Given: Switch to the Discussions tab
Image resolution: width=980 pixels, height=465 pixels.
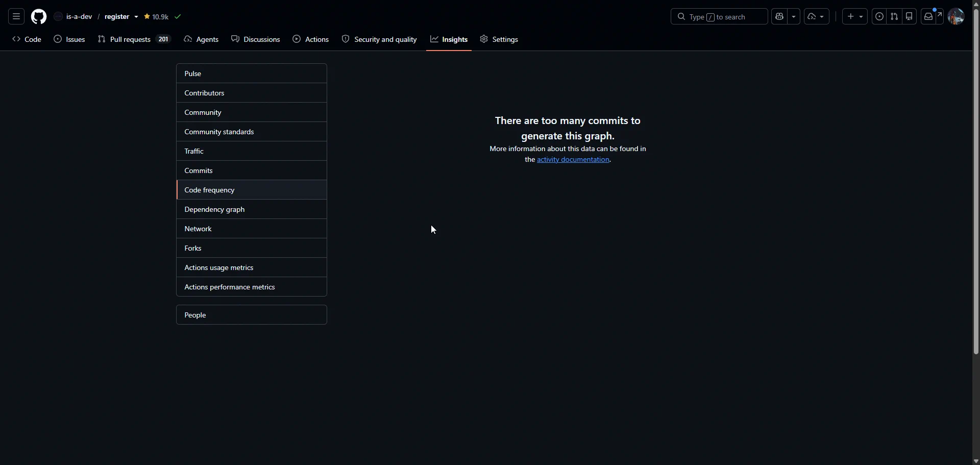Looking at the screenshot, I should [256, 39].
